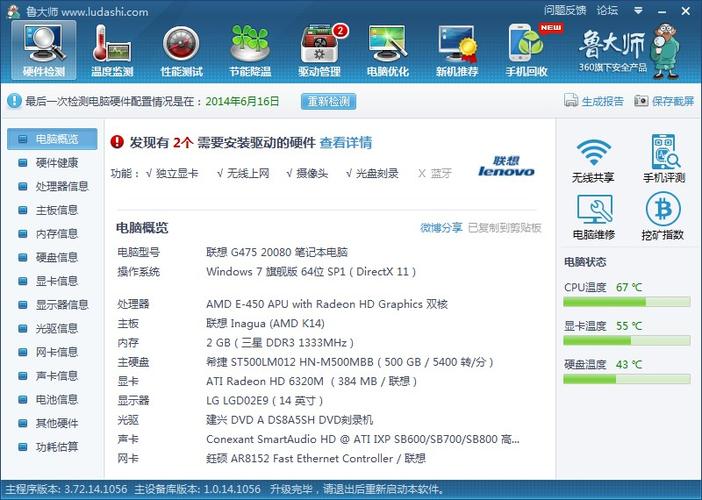The height and width of the screenshot is (500, 702).
Task: Click the ATI Radeon HD 6320M text
Action: pos(311,381)
